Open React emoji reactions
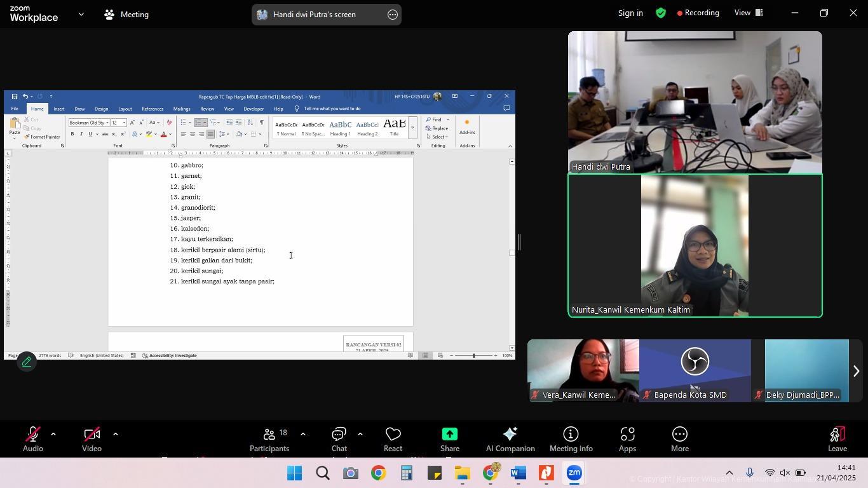Image resolution: width=868 pixels, height=488 pixels. point(393,439)
